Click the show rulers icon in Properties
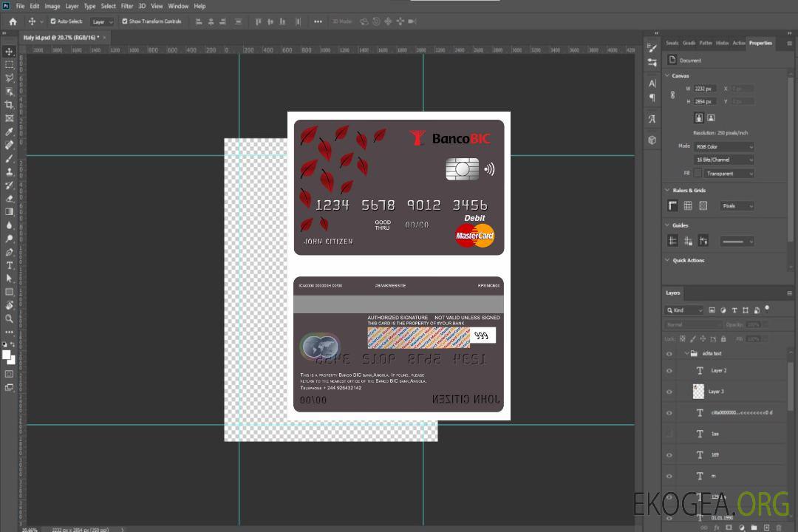This screenshot has width=798, height=532. pos(672,205)
